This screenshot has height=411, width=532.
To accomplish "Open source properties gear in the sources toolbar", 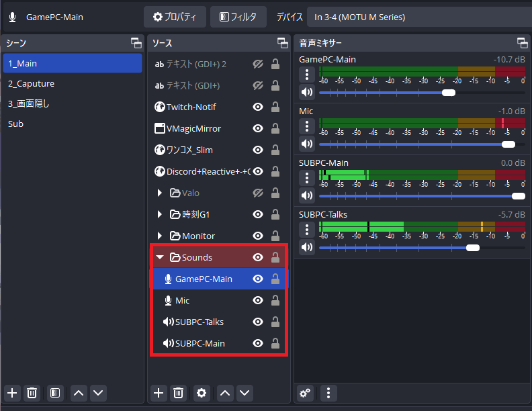I will tap(202, 393).
